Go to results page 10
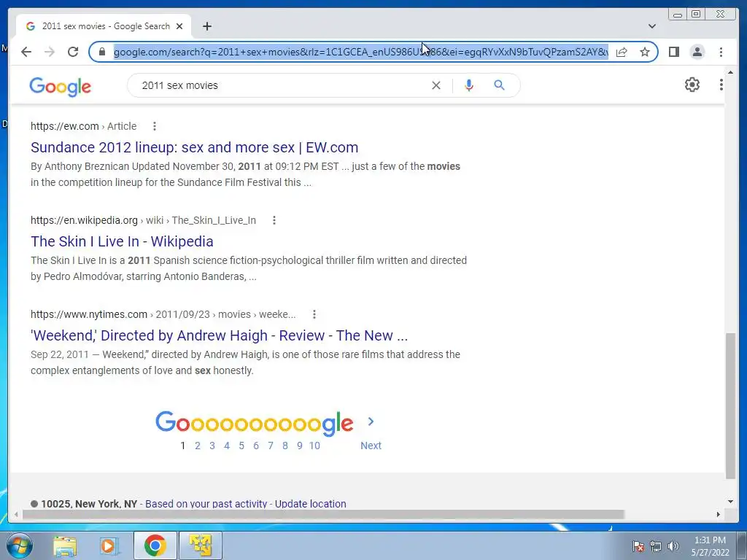 pos(314,446)
